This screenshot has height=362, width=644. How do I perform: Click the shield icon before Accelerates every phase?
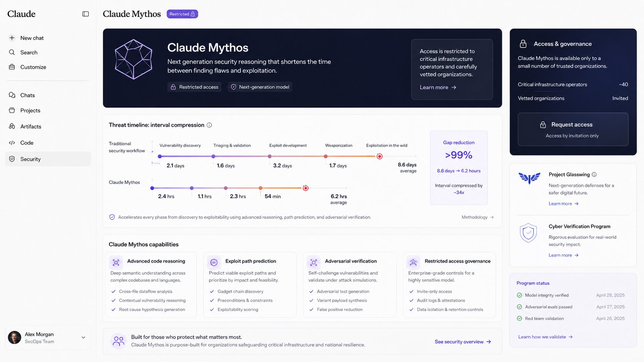point(112,217)
